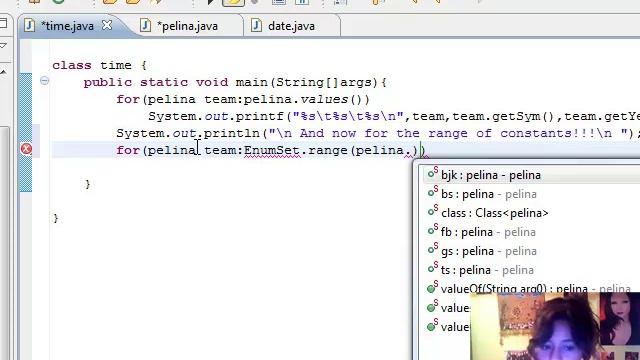640x360 pixels.
Task: Click the red error marker in the gutter
Action: 27,149
